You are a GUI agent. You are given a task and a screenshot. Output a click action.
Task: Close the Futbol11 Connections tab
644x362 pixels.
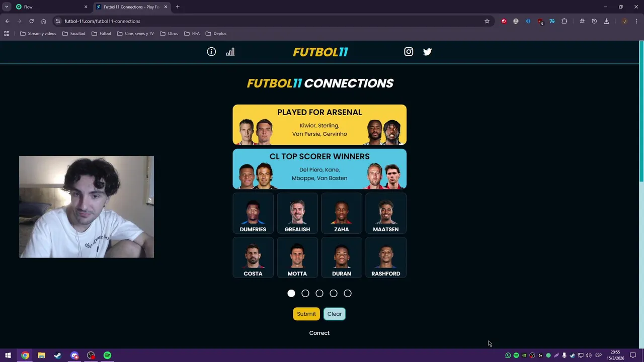pos(166,7)
